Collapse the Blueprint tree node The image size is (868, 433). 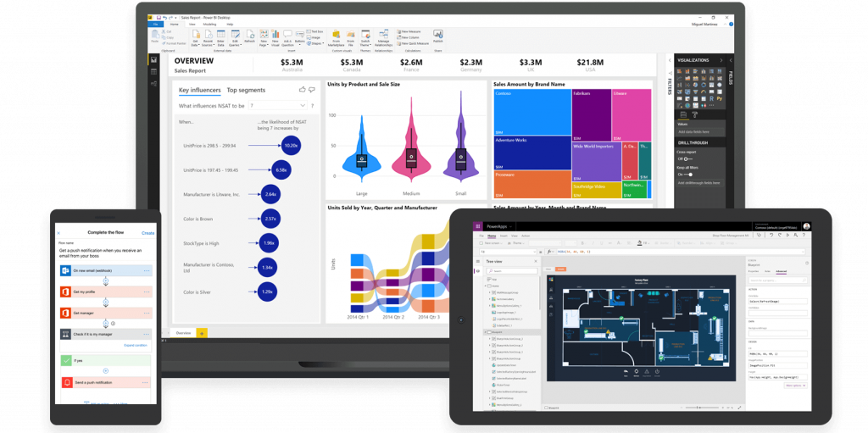click(x=486, y=332)
